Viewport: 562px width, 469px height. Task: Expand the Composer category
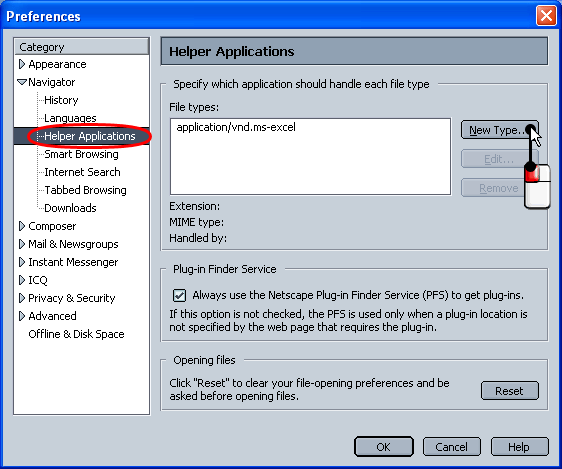point(22,226)
